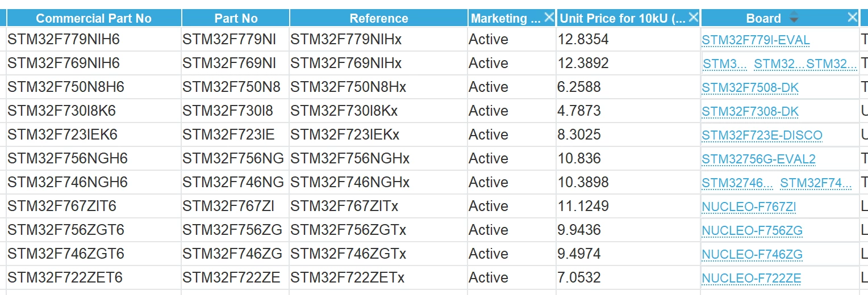This screenshot has height=295, width=868.
Task: Open the truncated STM32F74... board link
Action: click(x=816, y=183)
